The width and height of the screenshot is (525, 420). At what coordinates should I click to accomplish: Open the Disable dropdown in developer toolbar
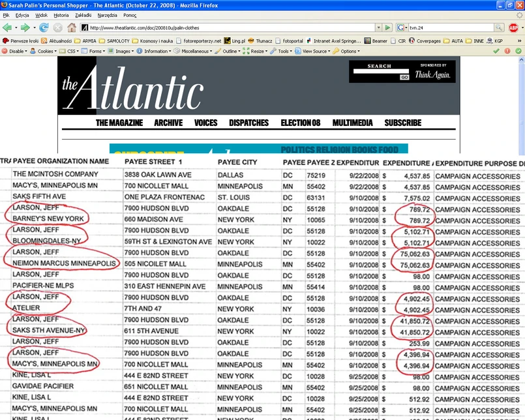click(x=16, y=51)
